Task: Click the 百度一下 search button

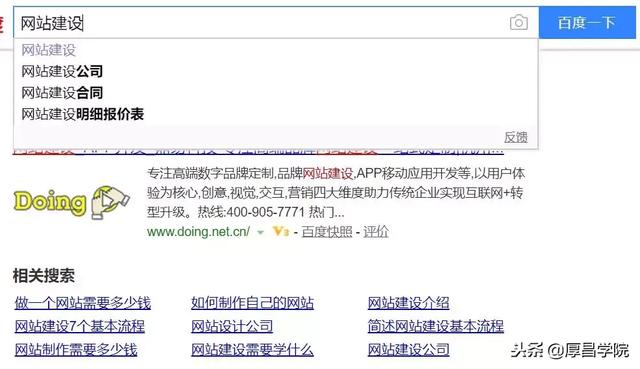Action: click(587, 23)
